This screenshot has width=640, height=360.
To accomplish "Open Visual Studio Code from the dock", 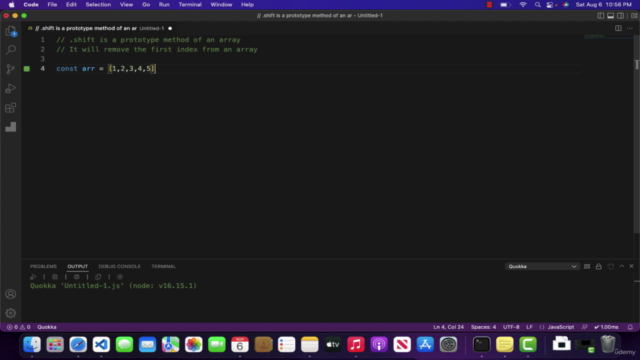I will click(x=101, y=344).
